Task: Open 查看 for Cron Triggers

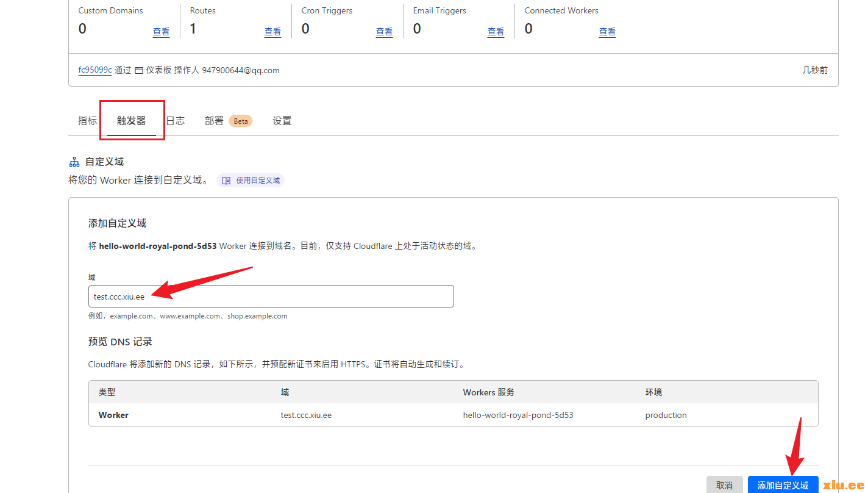Action: click(x=384, y=32)
